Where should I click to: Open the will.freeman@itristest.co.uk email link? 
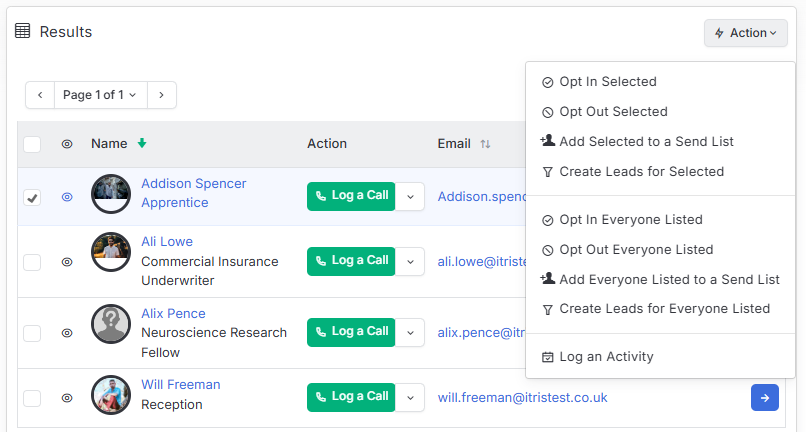[x=522, y=398]
